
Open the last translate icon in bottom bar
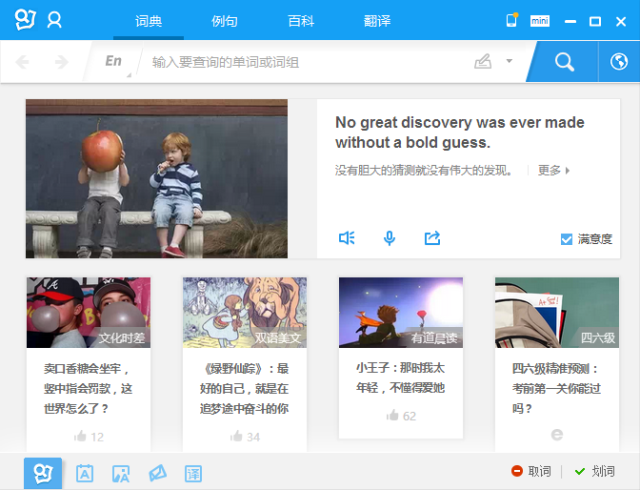coord(193,473)
